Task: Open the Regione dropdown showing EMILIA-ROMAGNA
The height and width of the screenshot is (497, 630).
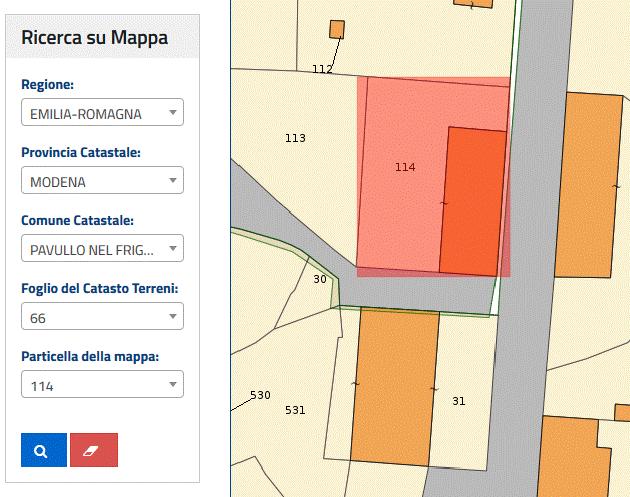Action: click(101, 113)
